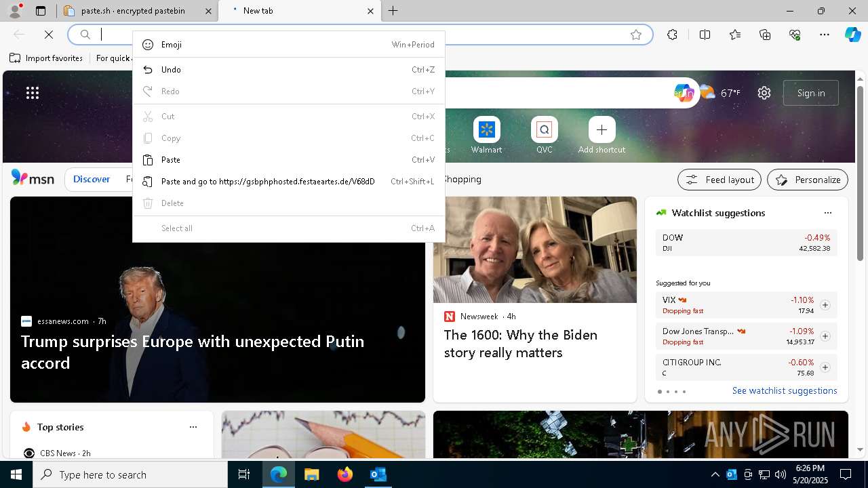Choose Undo from the context menu
Screen dimensions: 868x488
288,70
